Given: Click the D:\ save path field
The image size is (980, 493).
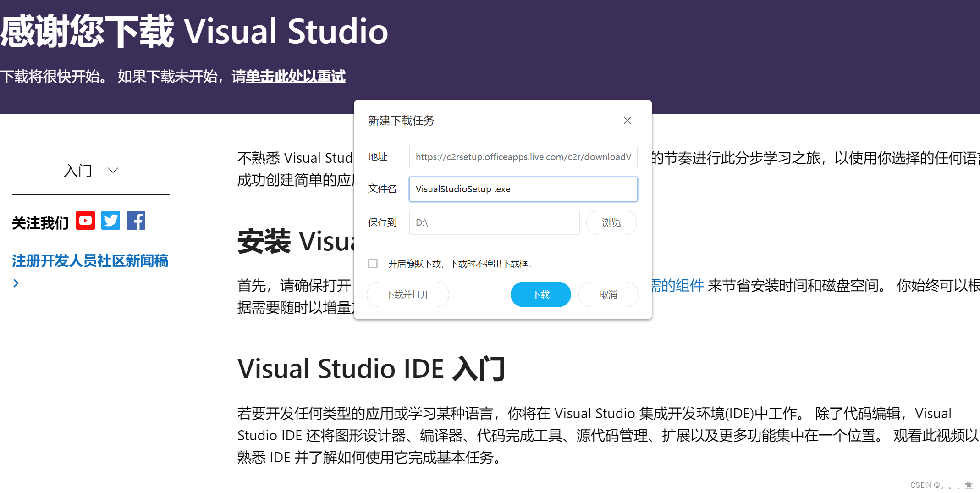Looking at the screenshot, I should point(494,222).
